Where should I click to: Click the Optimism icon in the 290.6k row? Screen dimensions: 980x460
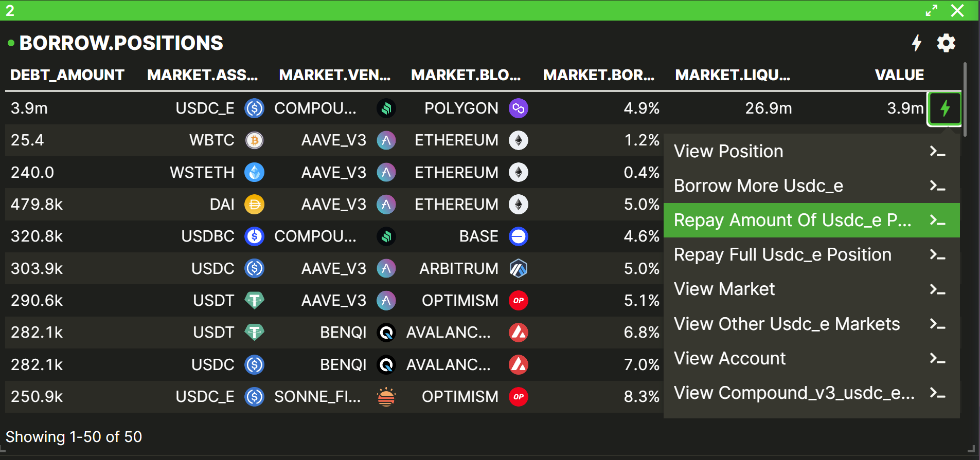(x=519, y=300)
